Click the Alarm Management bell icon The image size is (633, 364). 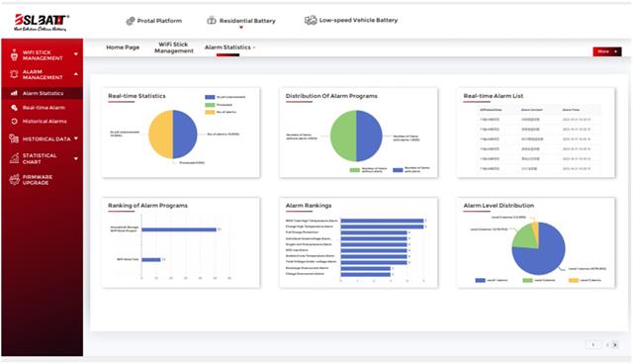click(14, 74)
